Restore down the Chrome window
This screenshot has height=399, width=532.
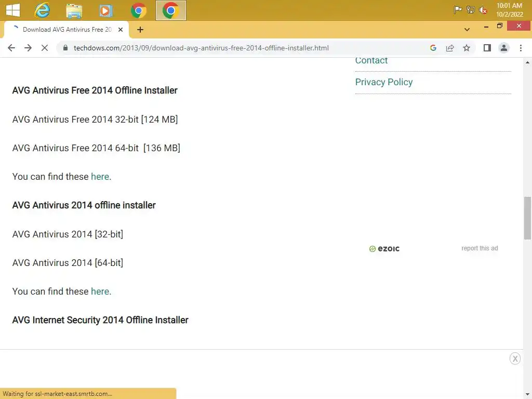(499, 26)
